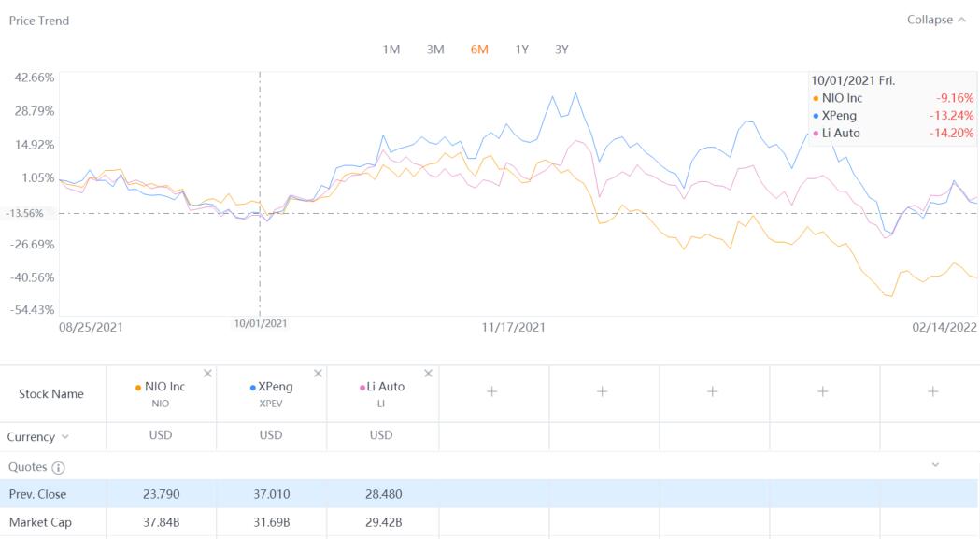Collapse the Price Trend panel
The image size is (980, 539).
935,20
